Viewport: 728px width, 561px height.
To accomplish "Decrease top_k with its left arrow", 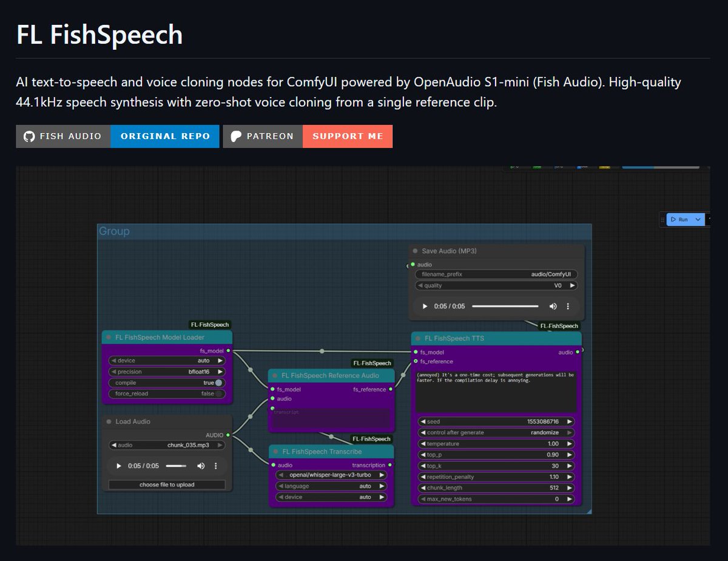I will click(422, 466).
